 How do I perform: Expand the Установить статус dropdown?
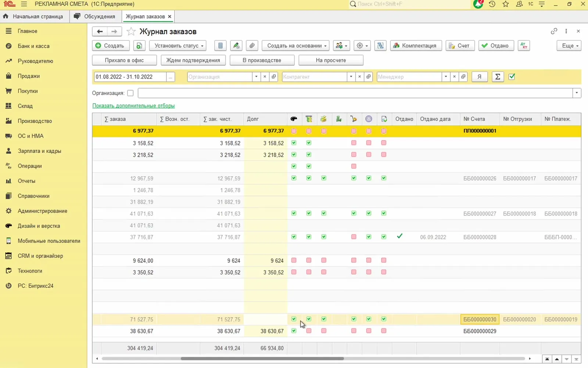click(178, 46)
